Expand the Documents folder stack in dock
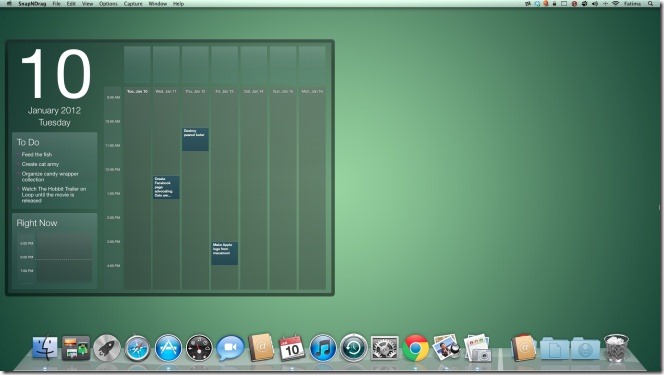The width and height of the screenshot is (664, 375). (554, 348)
